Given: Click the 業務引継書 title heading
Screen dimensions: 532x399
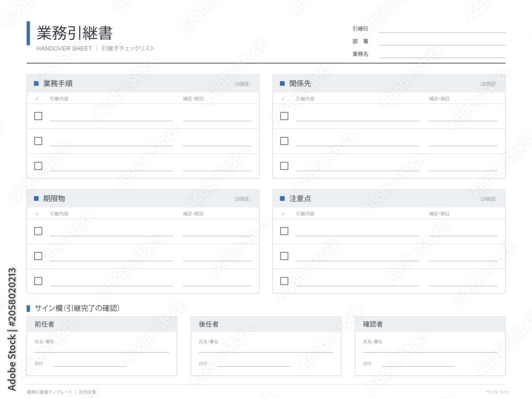Looking at the screenshot, I should coord(74,33).
